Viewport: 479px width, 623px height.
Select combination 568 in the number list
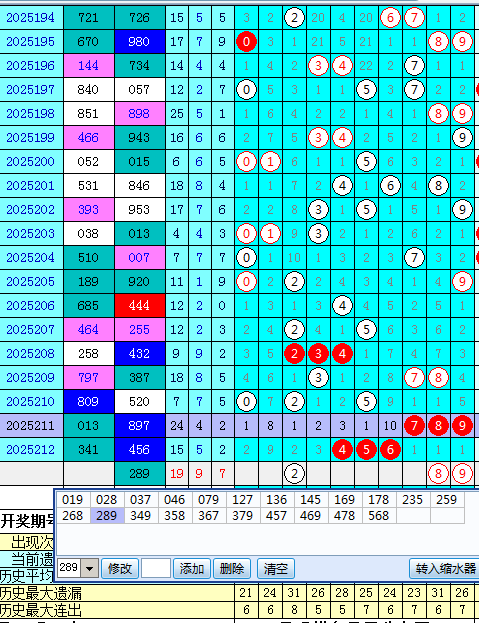click(x=379, y=515)
